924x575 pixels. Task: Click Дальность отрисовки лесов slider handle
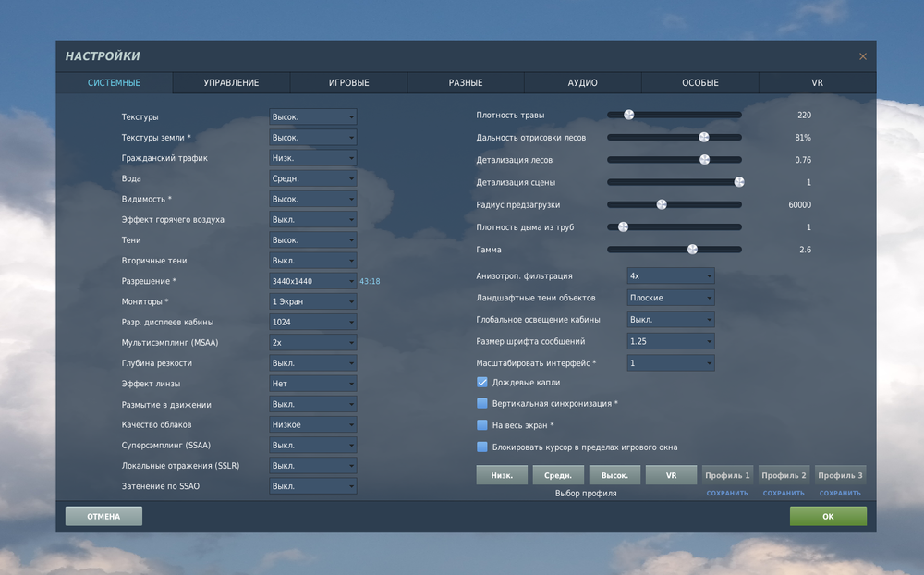coord(703,138)
